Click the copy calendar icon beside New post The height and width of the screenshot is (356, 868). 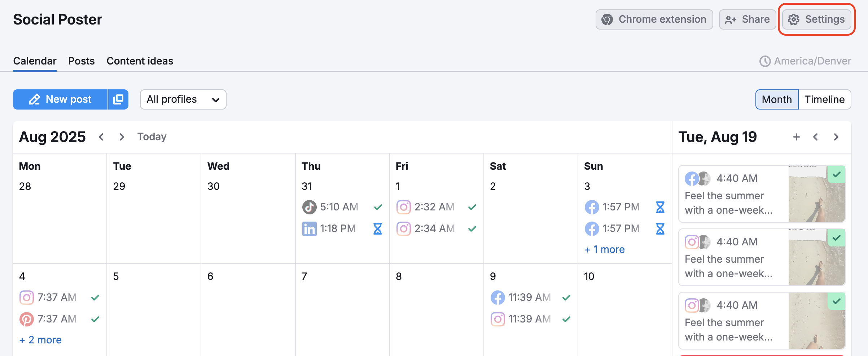point(118,99)
